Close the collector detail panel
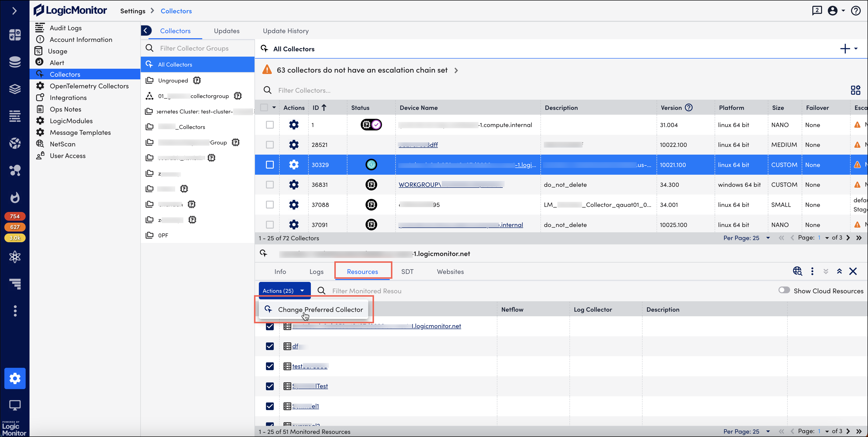Viewport: 868px width, 437px height. [x=853, y=271]
